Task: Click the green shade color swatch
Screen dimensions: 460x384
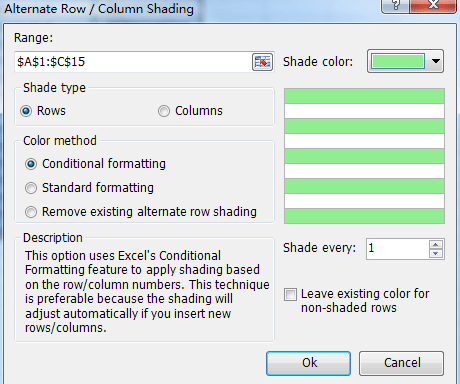Action: coord(398,61)
